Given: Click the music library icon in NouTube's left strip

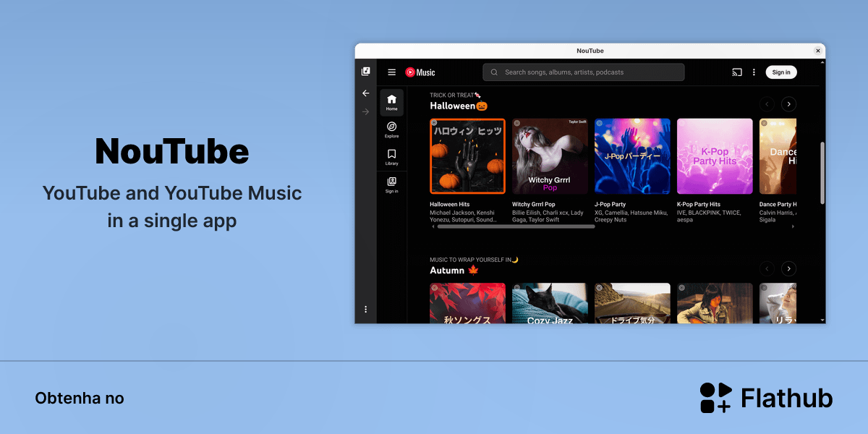Looking at the screenshot, I should (366, 72).
